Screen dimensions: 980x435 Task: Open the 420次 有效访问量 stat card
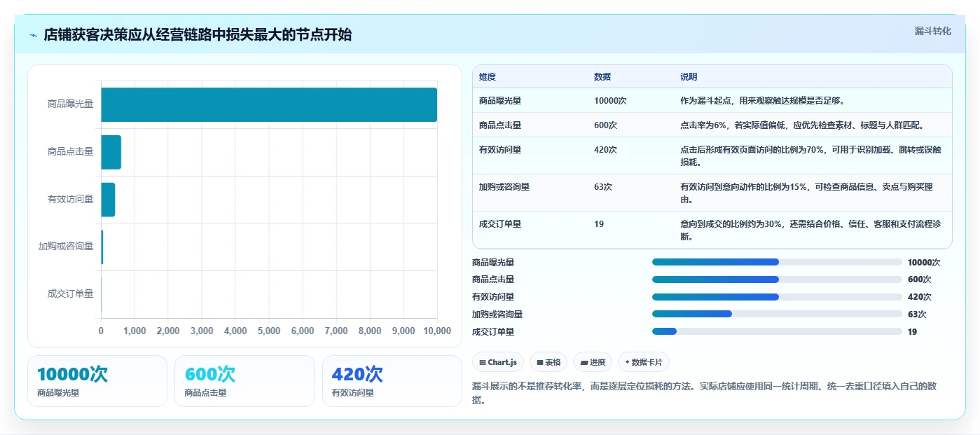(392, 381)
